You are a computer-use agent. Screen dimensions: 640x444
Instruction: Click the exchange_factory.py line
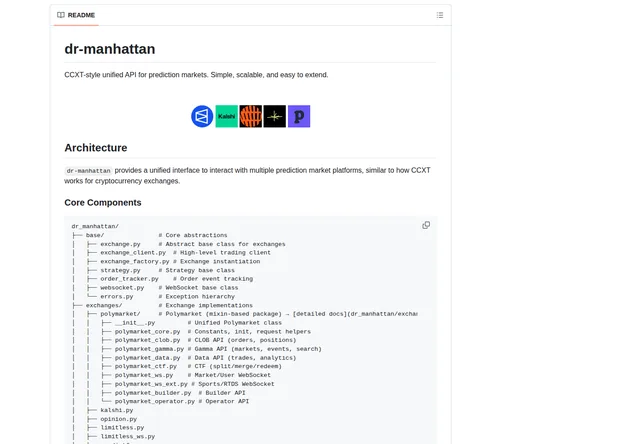tap(166, 262)
